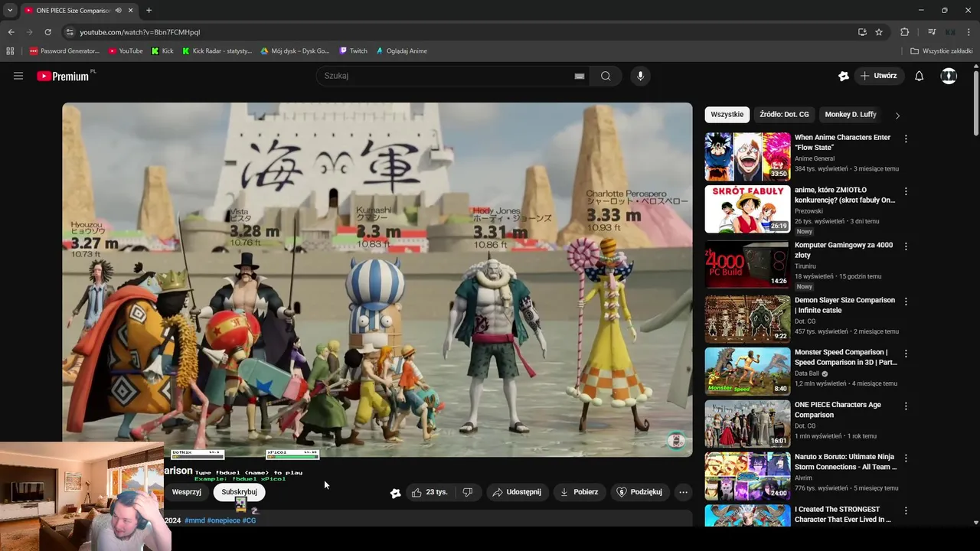Open the on-screen keyboard in search box
Screen dimensions: 980x551
coord(580,76)
